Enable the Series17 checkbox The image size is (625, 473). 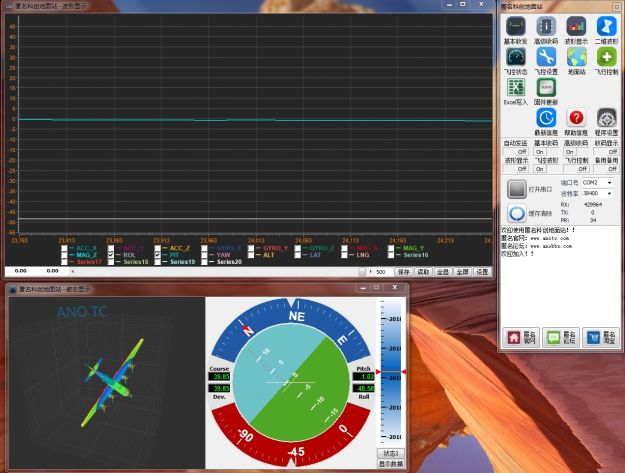pos(64,262)
